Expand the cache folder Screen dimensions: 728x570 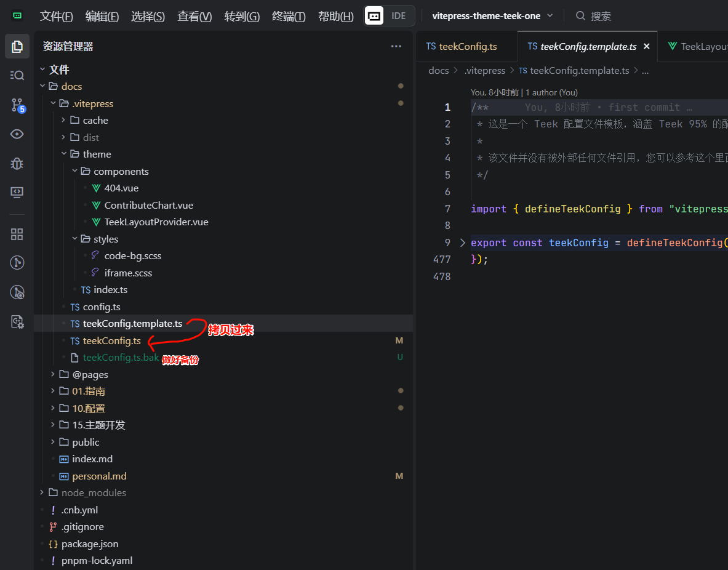pyautogui.click(x=95, y=120)
